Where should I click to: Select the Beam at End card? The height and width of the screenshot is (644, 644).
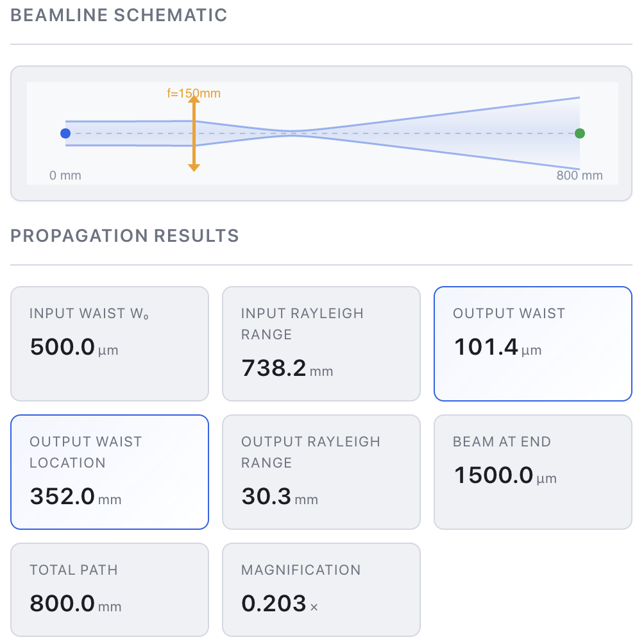tap(533, 472)
